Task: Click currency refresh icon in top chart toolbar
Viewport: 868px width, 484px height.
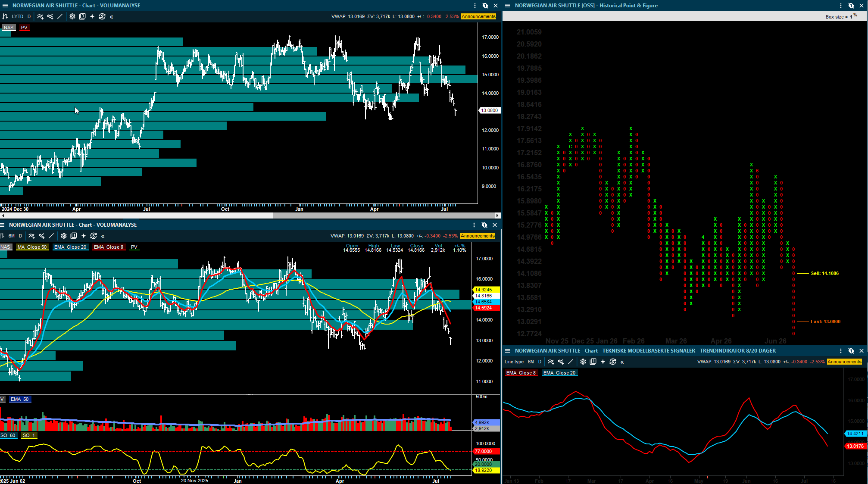Action: point(102,16)
